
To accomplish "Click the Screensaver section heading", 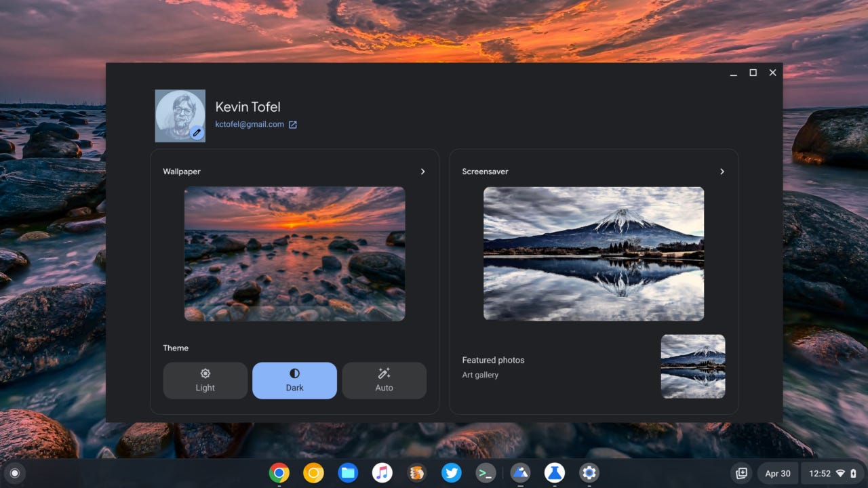I will click(485, 171).
